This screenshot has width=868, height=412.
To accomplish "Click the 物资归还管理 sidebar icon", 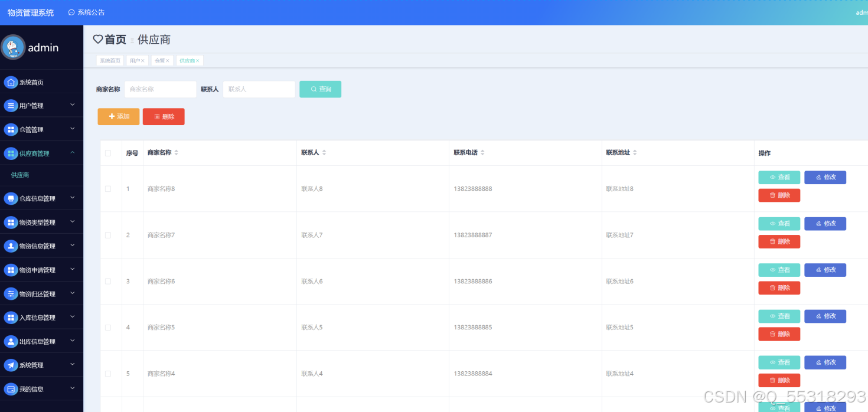I will [x=11, y=294].
